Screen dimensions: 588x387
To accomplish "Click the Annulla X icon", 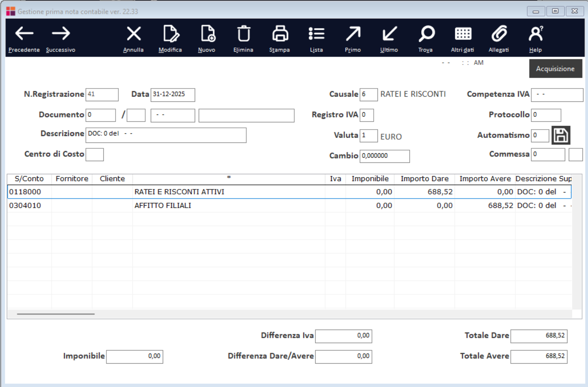I will pos(133,33).
